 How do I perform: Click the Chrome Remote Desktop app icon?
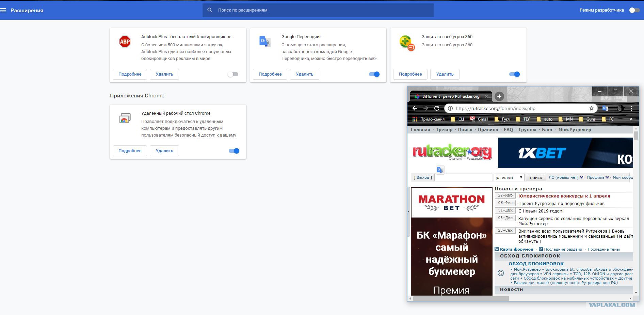pyautogui.click(x=125, y=118)
